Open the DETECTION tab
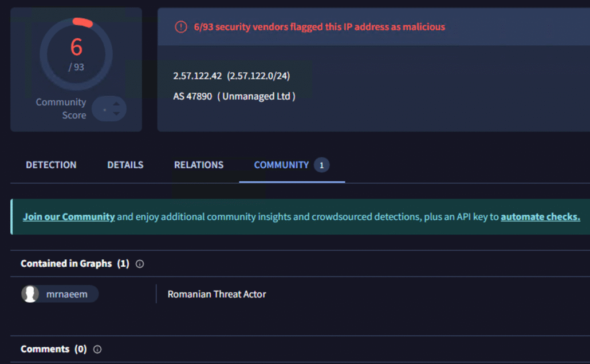Screen dimensions: 590x364 pos(51,165)
